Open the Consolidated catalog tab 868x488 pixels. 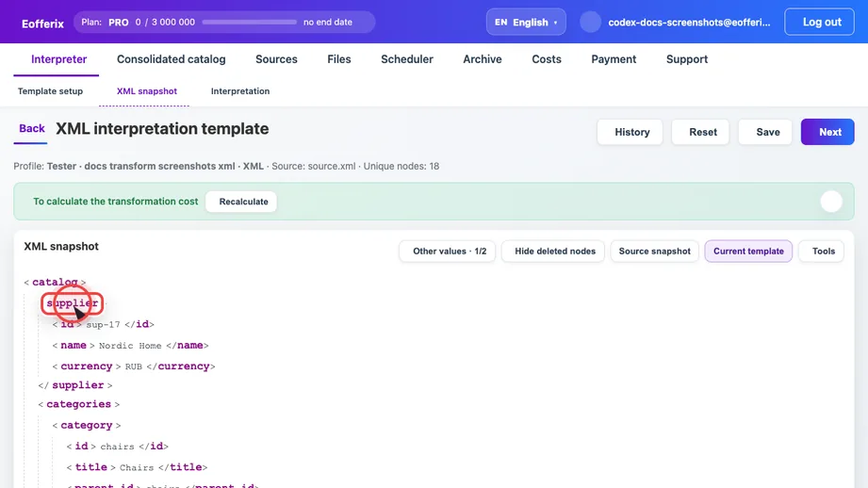click(x=171, y=59)
